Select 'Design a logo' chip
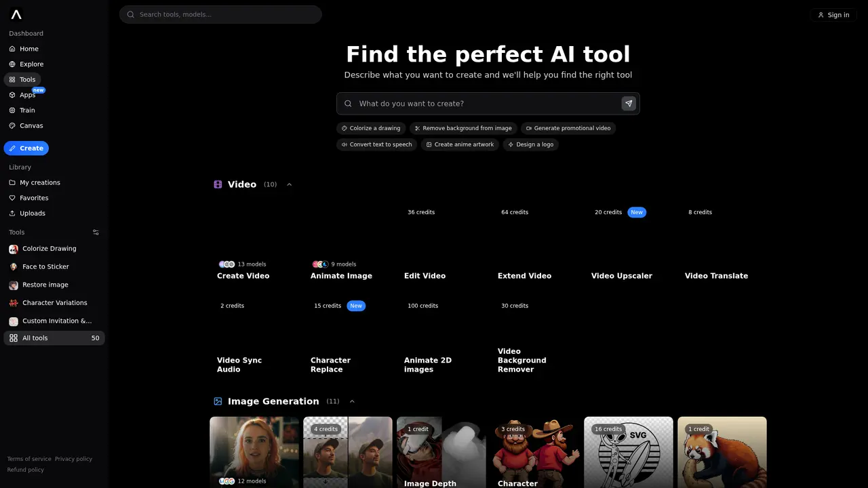 tap(530, 144)
